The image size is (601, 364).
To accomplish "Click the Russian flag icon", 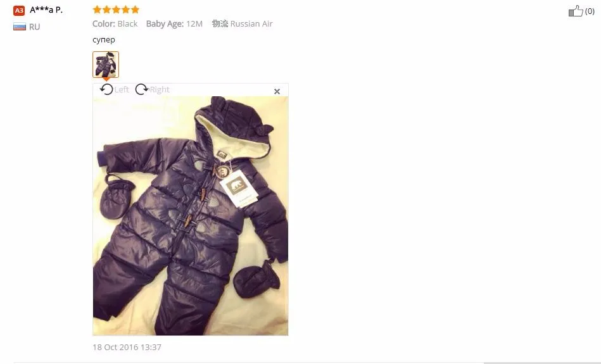I will point(20,27).
